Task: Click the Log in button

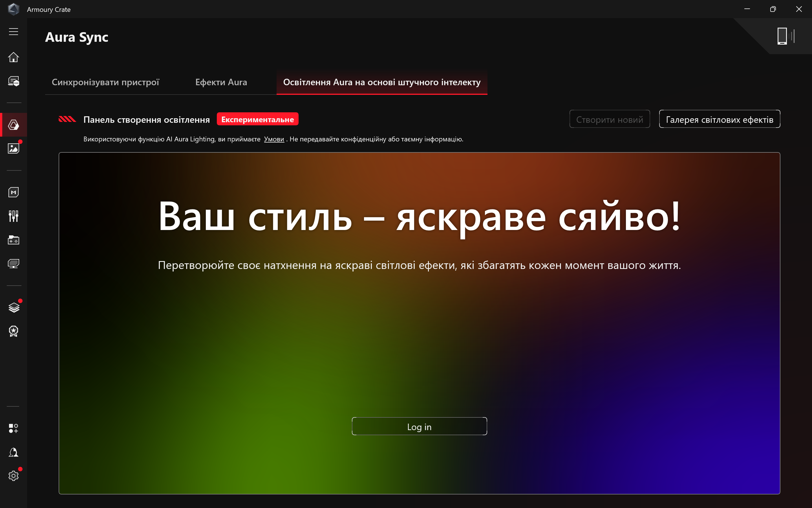Action: point(419,426)
